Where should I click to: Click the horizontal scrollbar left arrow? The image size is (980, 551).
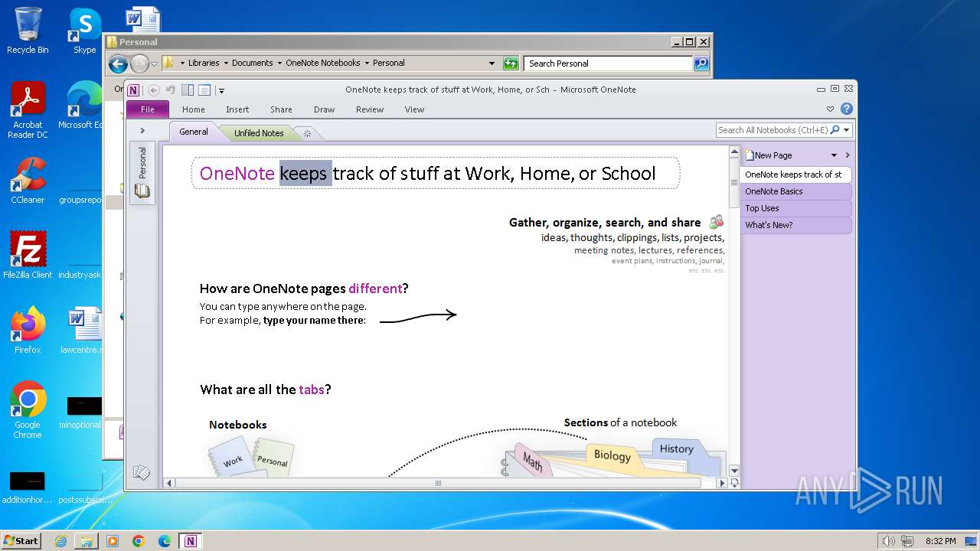pos(170,483)
